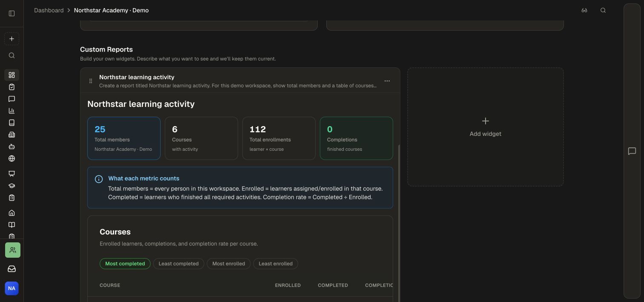Click the info icon beside What each metric counts
Viewport: 644px width, 302px height.
tap(99, 179)
